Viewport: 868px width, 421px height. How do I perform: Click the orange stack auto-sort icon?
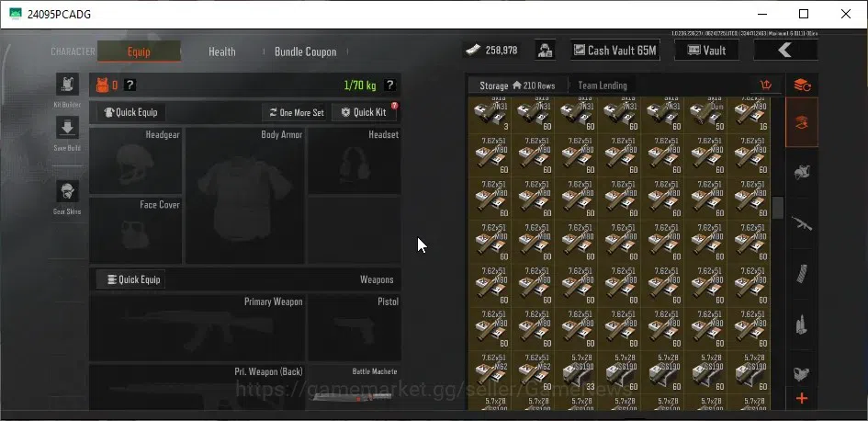pos(802,85)
